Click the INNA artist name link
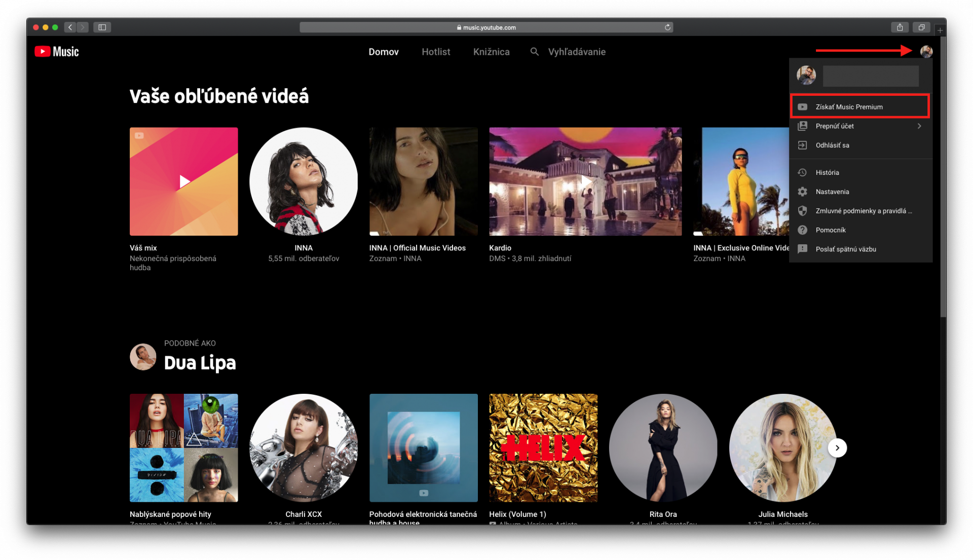Image resolution: width=973 pixels, height=560 pixels. [304, 248]
